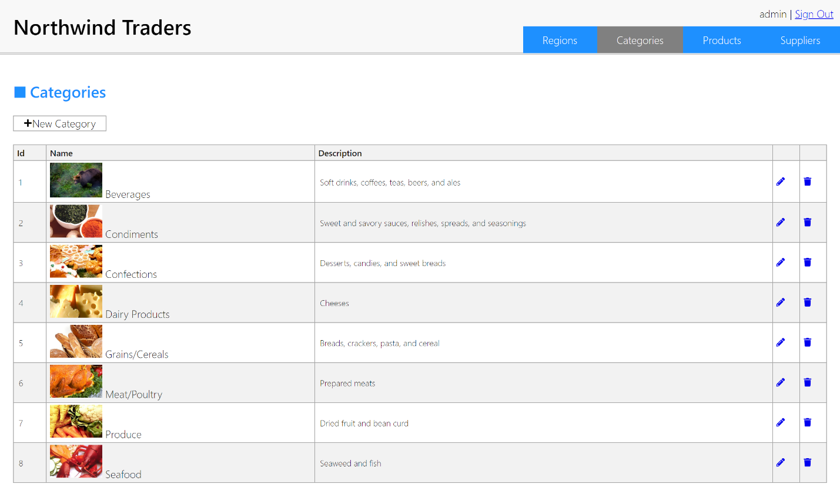Click the admin username text

coord(773,14)
